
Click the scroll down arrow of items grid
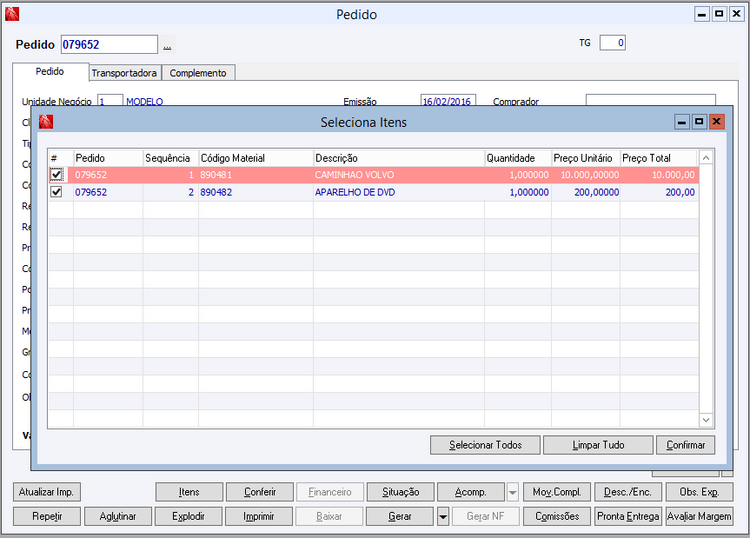click(x=706, y=420)
